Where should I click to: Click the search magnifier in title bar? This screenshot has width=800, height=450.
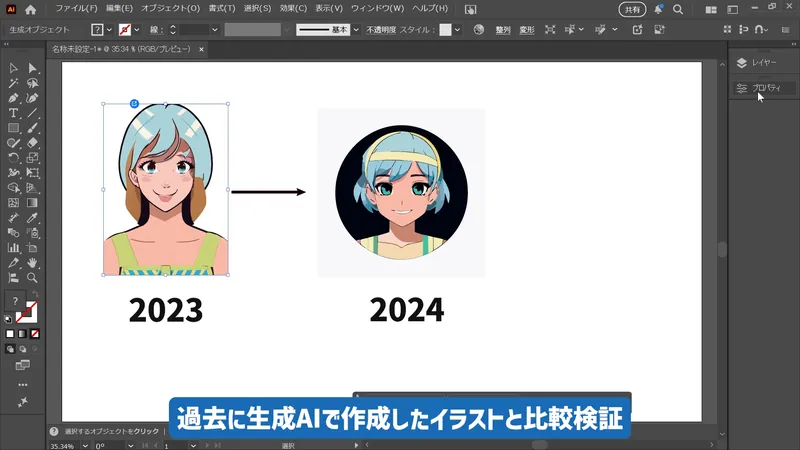click(678, 9)
